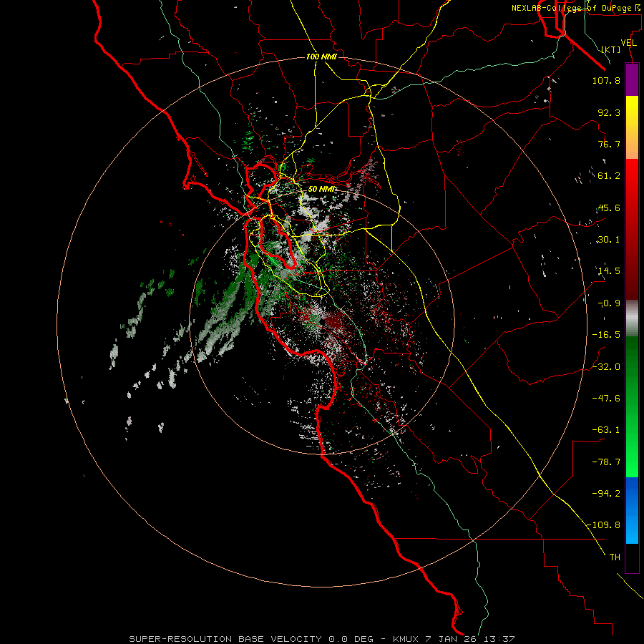Click the 14.5 velocity scale value
This screenshot has width=644, height=644.
609,271
